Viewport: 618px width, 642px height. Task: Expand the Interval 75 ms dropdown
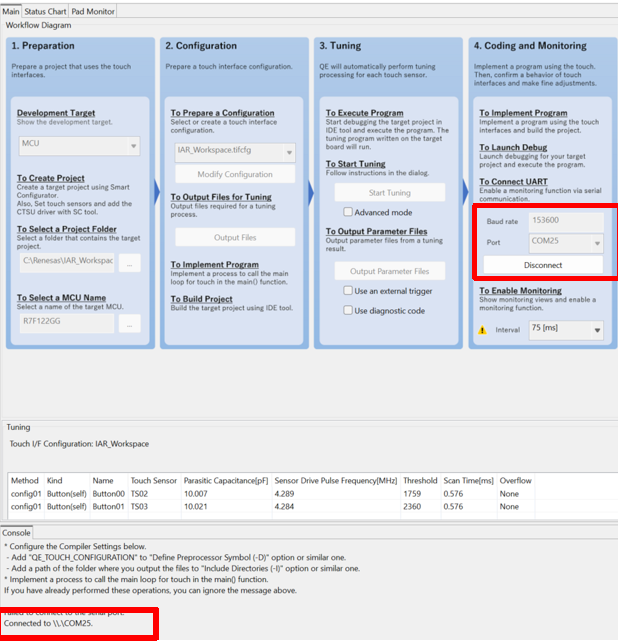(x=566, y=330)
